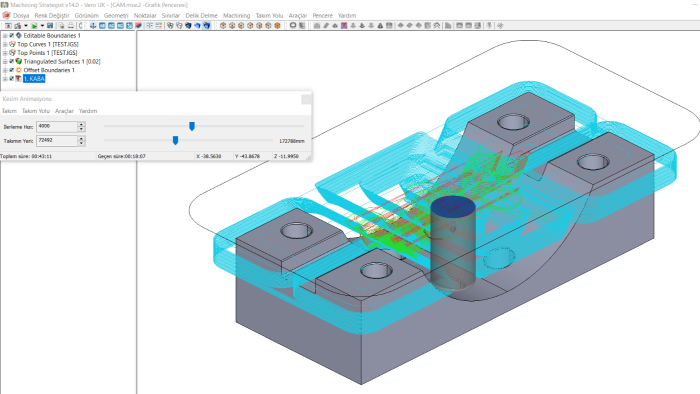Click the "Geçen süre:00:18:07" status text
This screenshot has height=394, width=700.
point(122,156)
